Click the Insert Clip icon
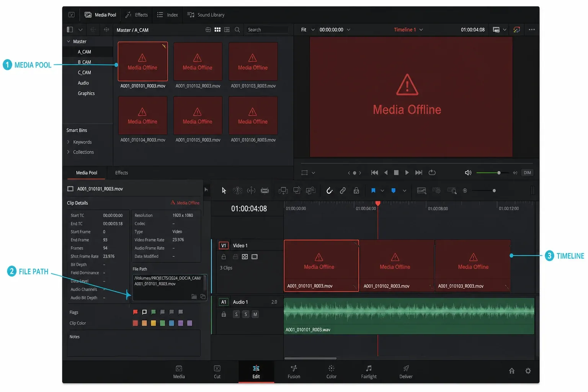The image size is (588, 392). [283, 190]
